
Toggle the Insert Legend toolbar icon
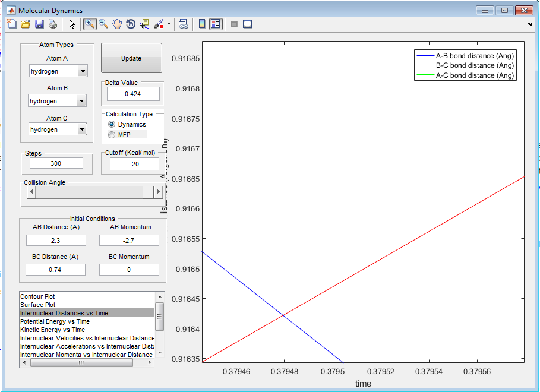pos(216,24)
